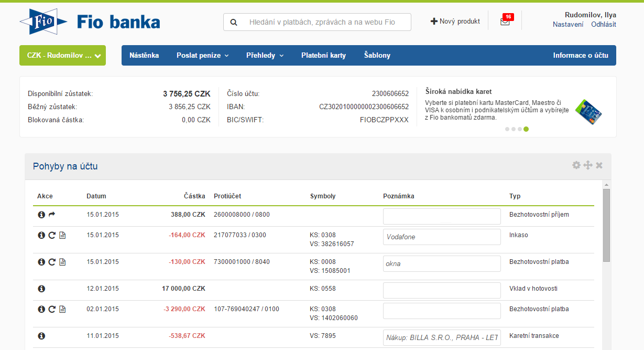This screenshot has width=644, height=350.
Task: Select first carousel dot in card offer
Action: pos(507,129)
